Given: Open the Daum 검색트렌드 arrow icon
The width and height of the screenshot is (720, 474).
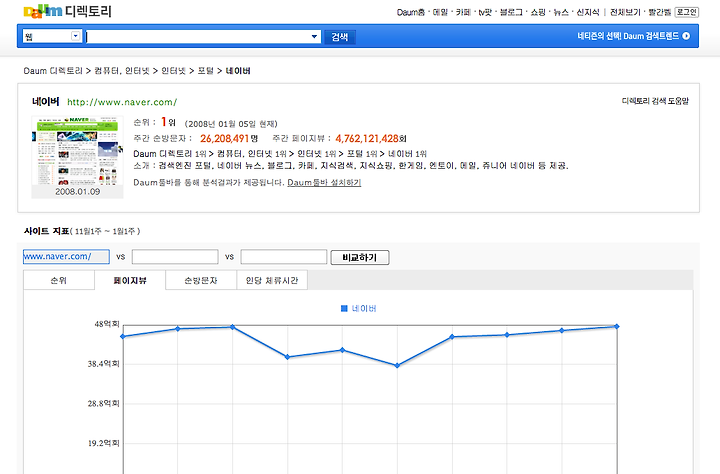Looking at the screenshot, I should coord(686,36).
